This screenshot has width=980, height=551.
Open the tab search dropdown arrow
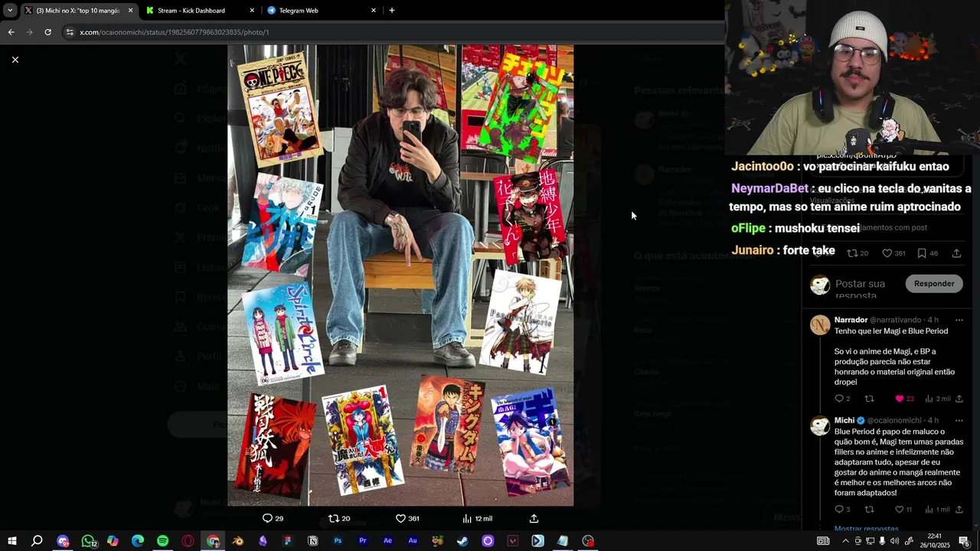pos(10,11)
